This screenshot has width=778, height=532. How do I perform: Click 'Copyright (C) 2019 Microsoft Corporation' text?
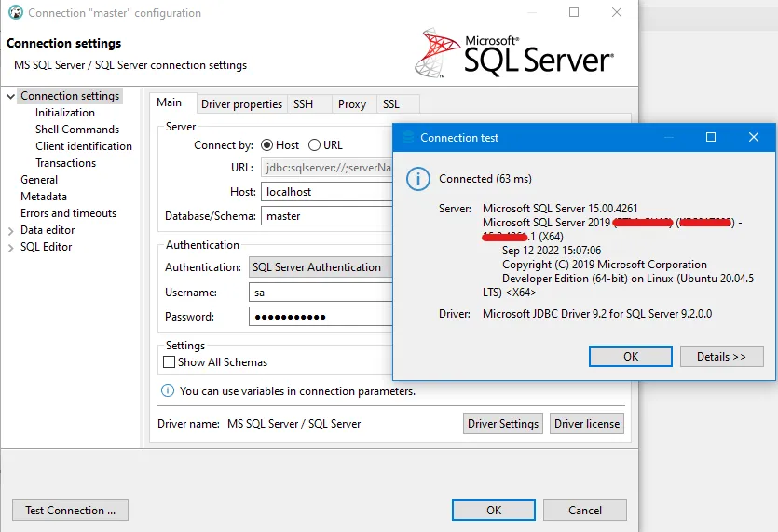tap(605, 265)
